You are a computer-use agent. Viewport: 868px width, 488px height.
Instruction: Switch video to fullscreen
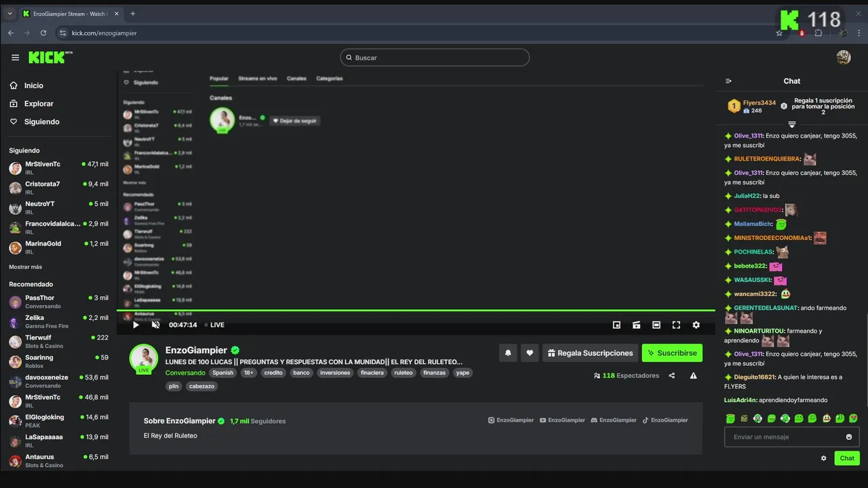676,325
